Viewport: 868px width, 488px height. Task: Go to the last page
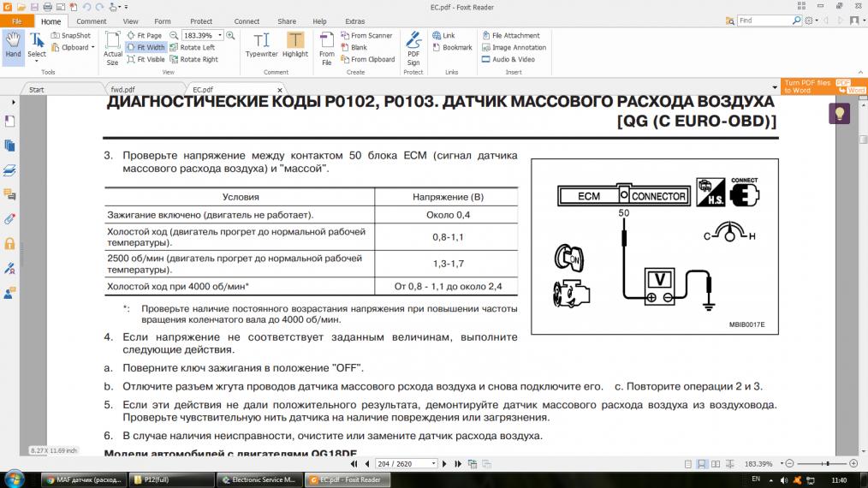(458, 464)
